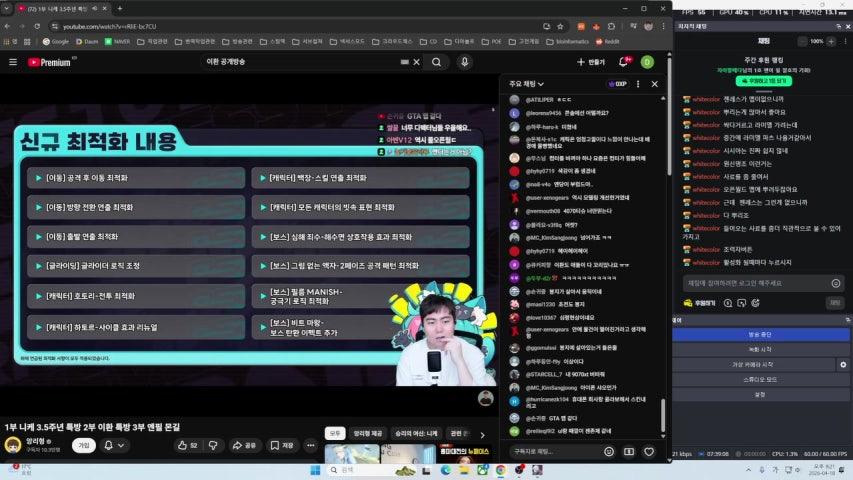Click the on-screen keyboard icon in search
This screenshot has height=480, width=853.
404,62
